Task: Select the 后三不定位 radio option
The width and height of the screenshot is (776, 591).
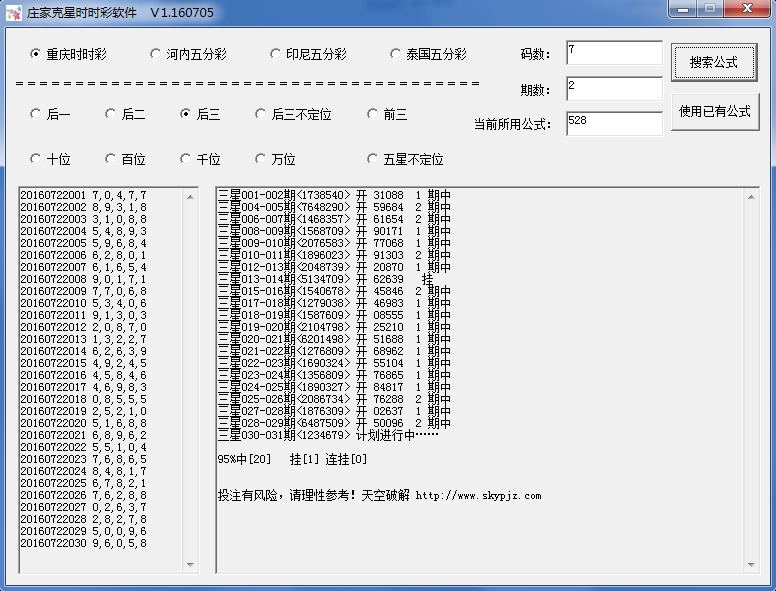Action: point(261,114)
